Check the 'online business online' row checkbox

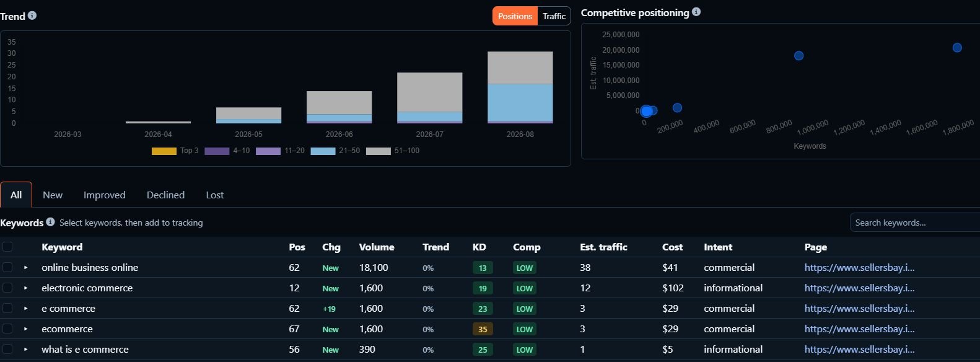(x=7, y=267)
